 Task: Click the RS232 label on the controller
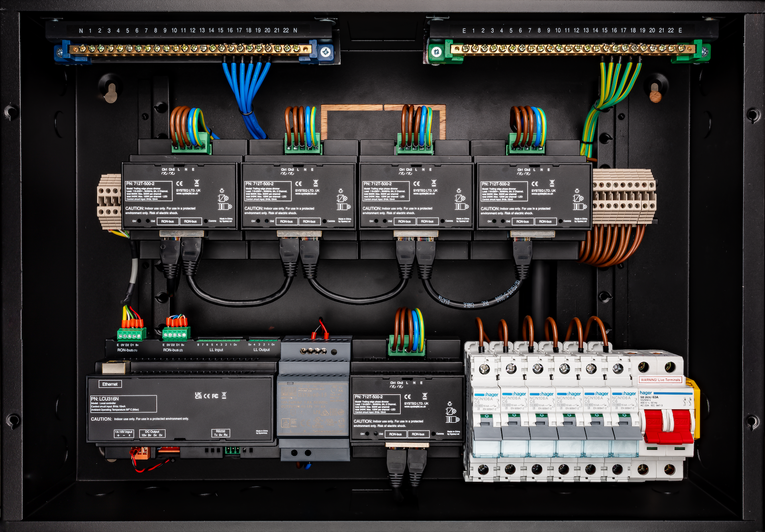[220, 431]
